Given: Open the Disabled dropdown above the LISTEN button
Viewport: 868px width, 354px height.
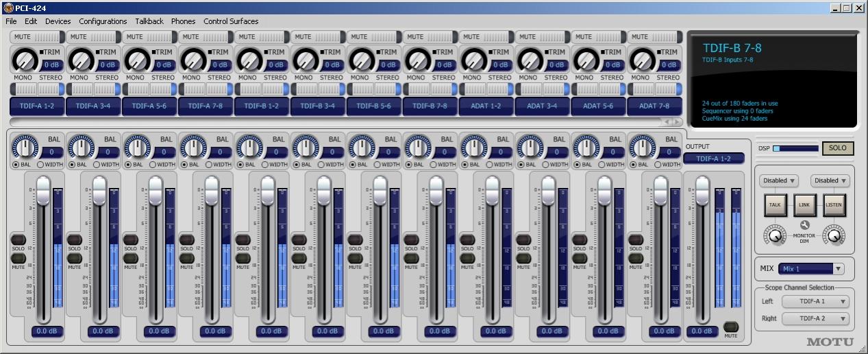Looking at the screenshot, I should tap(830, 180).
